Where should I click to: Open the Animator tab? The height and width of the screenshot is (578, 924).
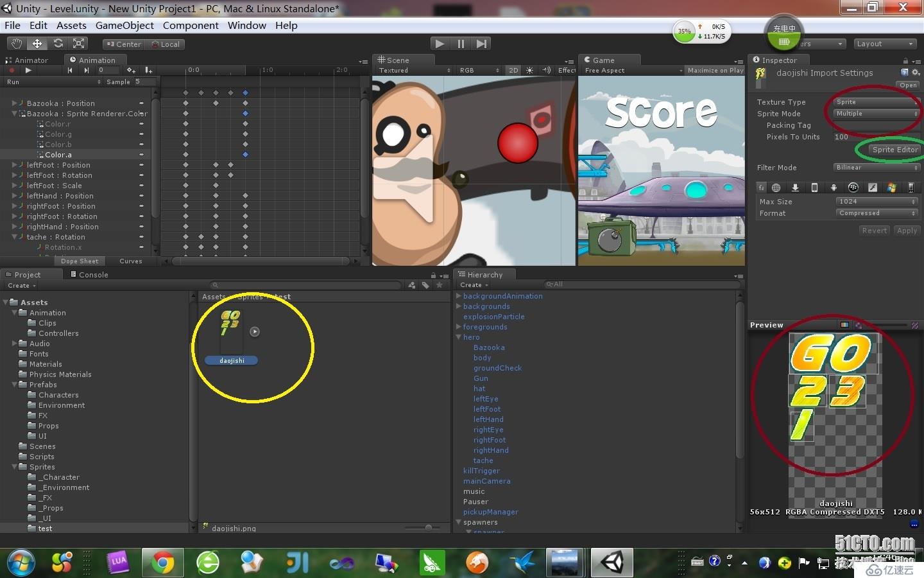click(x=27, y=60)
